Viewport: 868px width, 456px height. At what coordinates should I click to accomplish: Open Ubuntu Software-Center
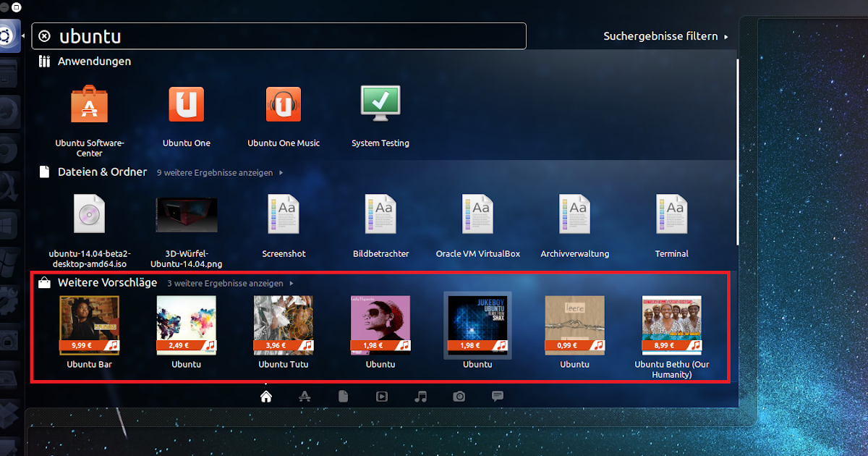click(90, 121)
